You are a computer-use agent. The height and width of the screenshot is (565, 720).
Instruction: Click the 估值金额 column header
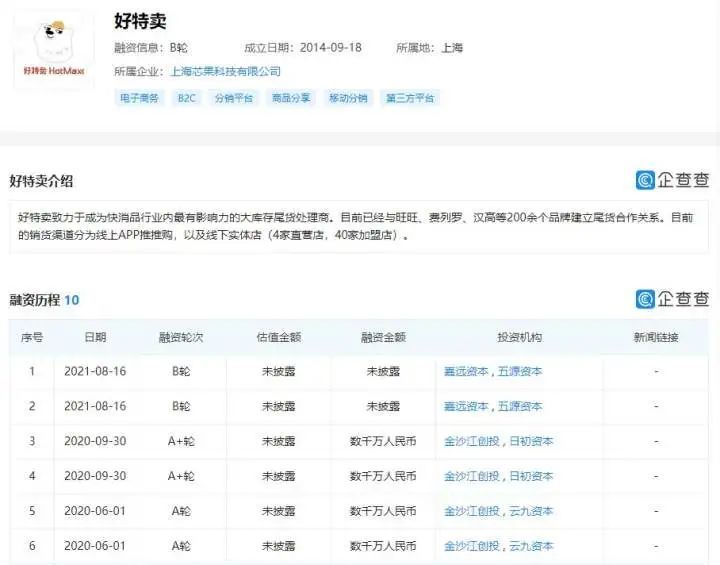(x=279, y=337)
